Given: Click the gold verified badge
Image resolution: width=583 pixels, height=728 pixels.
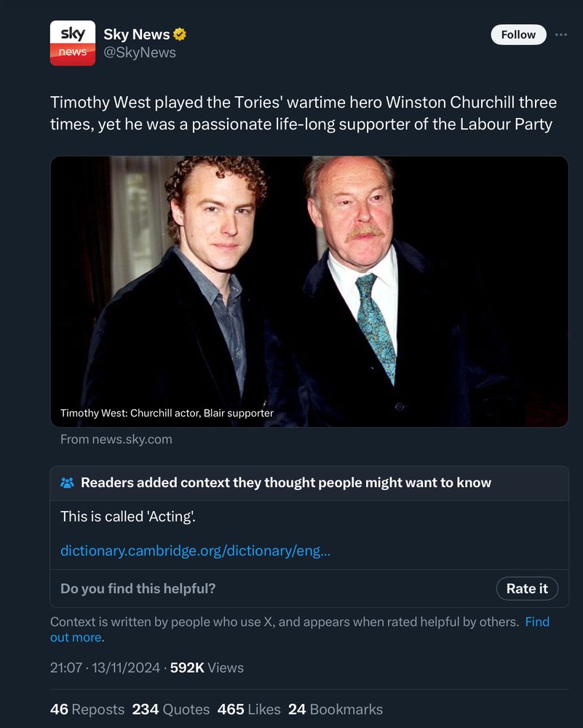Looking at the screenshot, I should [x=179, y=34].
